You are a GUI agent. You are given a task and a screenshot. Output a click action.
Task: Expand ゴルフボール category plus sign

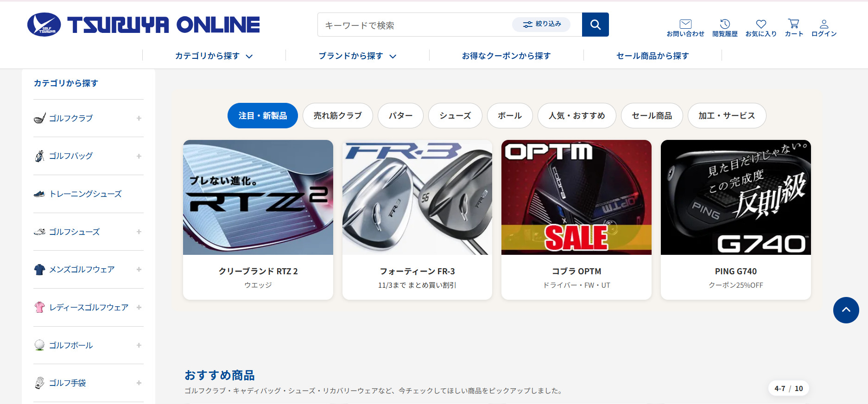click(x=139, y=345)
